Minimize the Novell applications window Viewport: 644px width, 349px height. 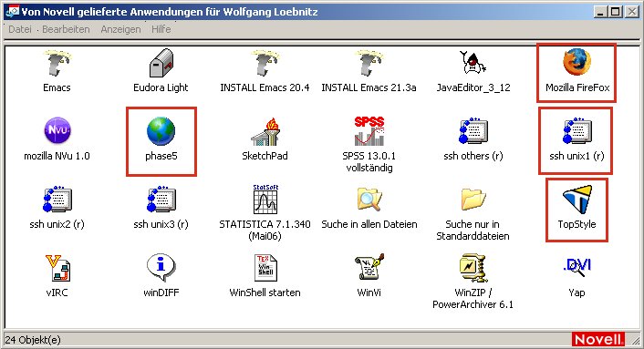(x=600, y=12)
